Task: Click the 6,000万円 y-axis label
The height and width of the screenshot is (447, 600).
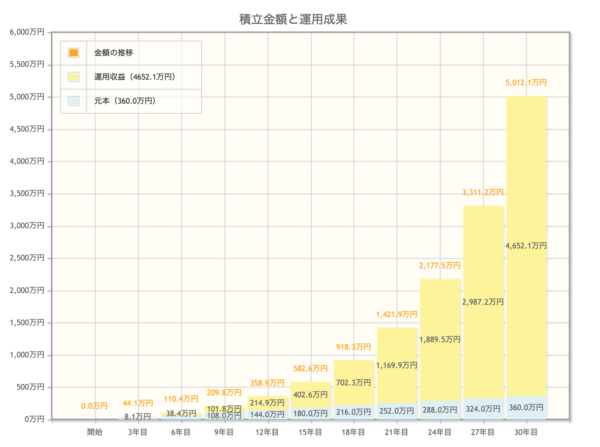Action: pyautogui.click(x=27, y=32)
